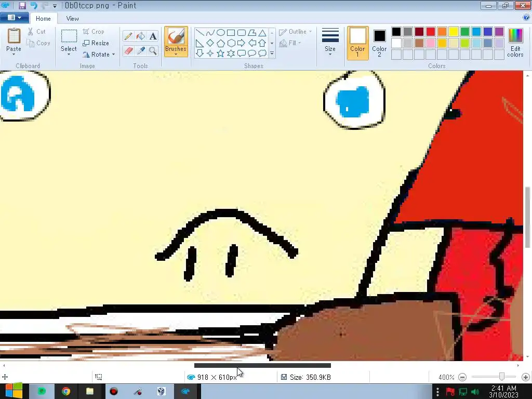Pick the straight Line shape
This screenshot has height=399, width=532.
pos(200,33)
